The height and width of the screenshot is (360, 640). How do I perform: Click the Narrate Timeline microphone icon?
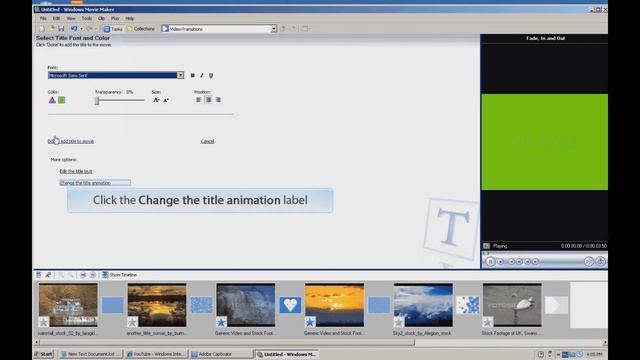pyautogui.click(x=48, y=275)
